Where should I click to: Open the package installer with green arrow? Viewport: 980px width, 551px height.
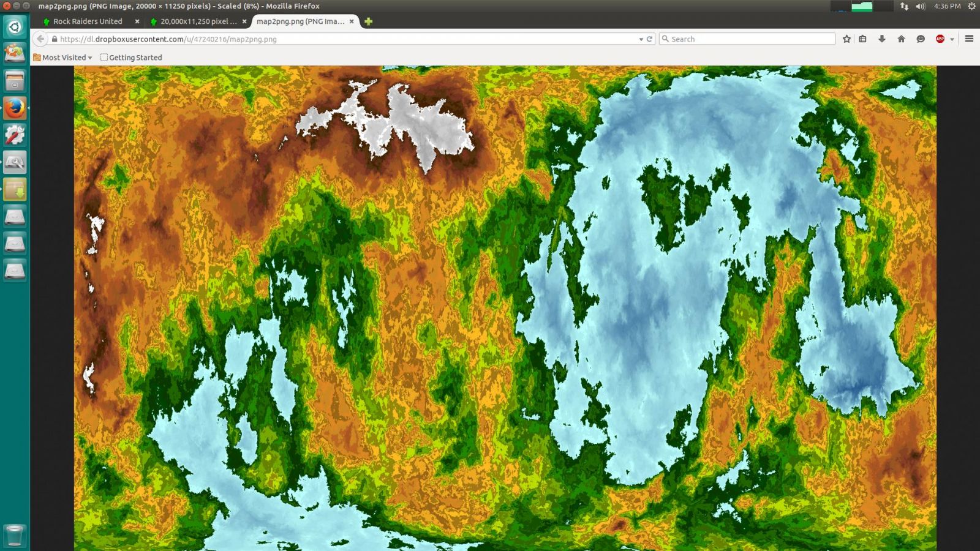15,189
